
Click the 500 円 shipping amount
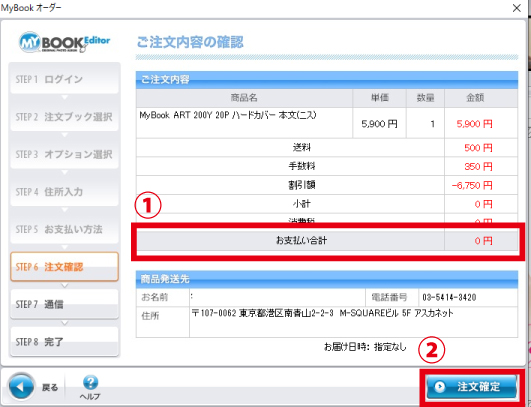pos(478,148)
